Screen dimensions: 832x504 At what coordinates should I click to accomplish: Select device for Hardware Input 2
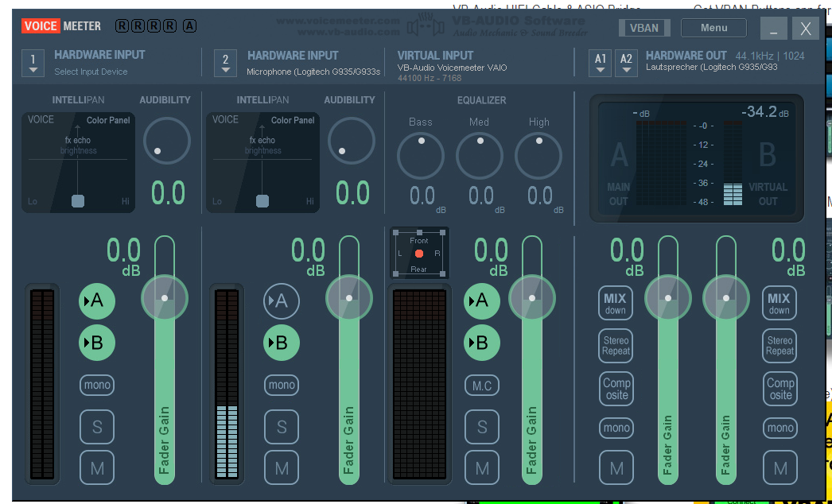[x=226, y=63]
